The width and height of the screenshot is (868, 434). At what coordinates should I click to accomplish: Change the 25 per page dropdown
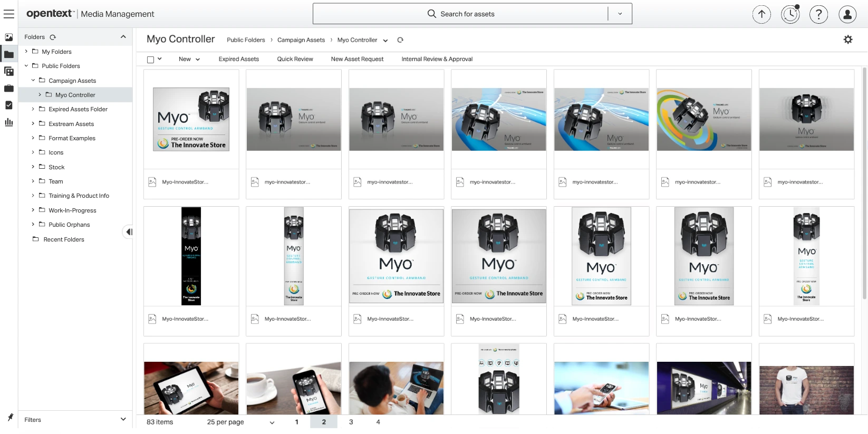pyautogui.click(x=240, y=422)
